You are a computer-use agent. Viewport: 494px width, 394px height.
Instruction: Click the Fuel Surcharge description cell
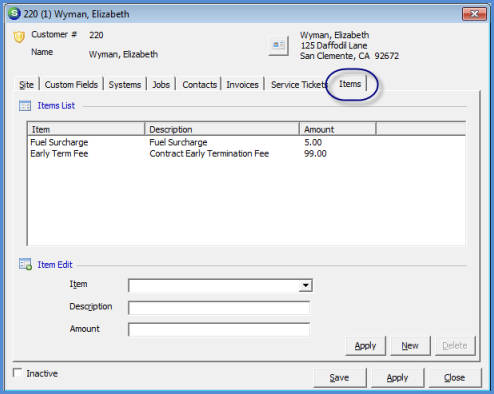178,142
